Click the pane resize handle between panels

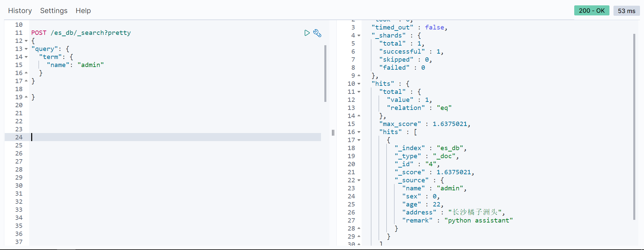point(333,133)
